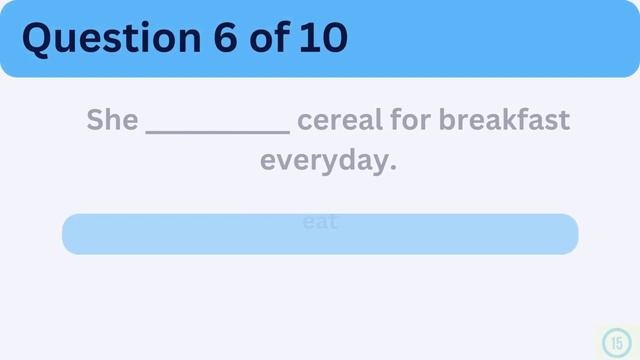The image size is (640, 360).
Task: Click the blue header banner's empty right area
Action: pos(494,38)
